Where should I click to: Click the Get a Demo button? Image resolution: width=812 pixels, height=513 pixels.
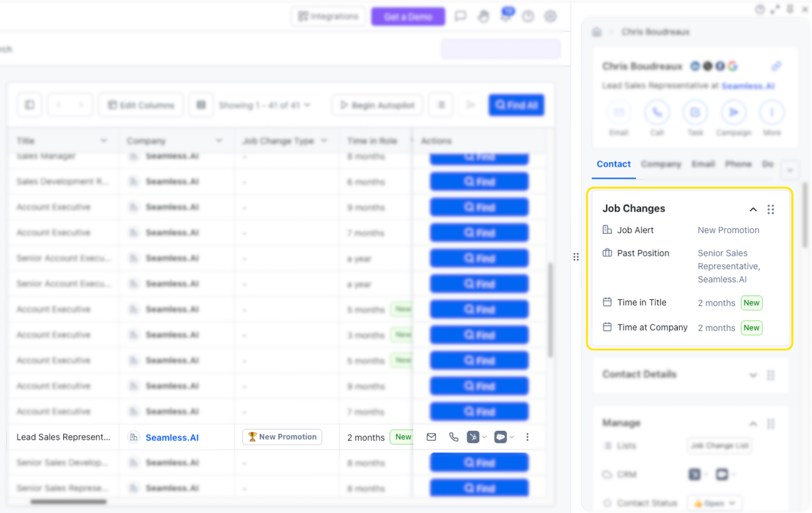[x=408, y=16]
